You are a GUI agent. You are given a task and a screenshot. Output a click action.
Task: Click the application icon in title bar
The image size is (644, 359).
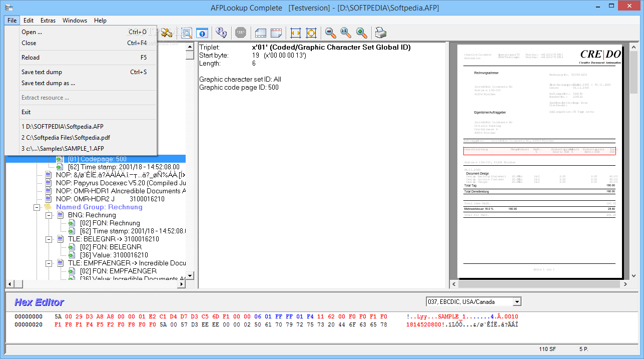[8, 7]
